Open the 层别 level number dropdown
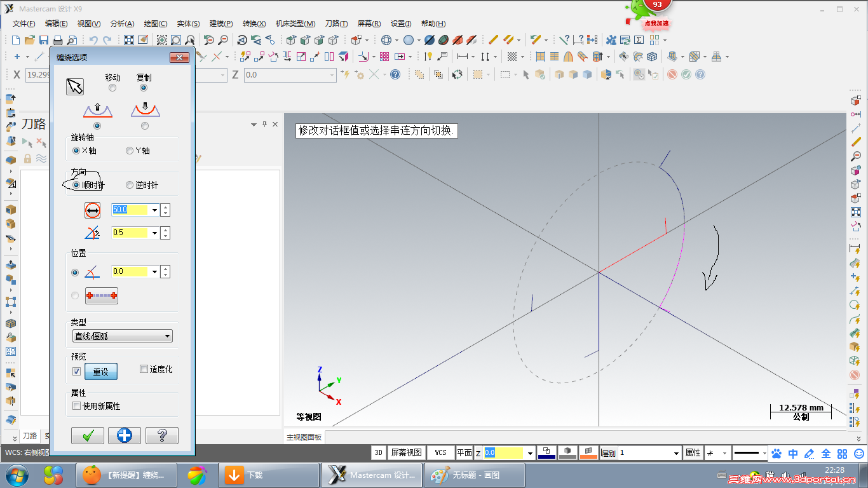The image size is (868, 488). click(x=676, y=453)
